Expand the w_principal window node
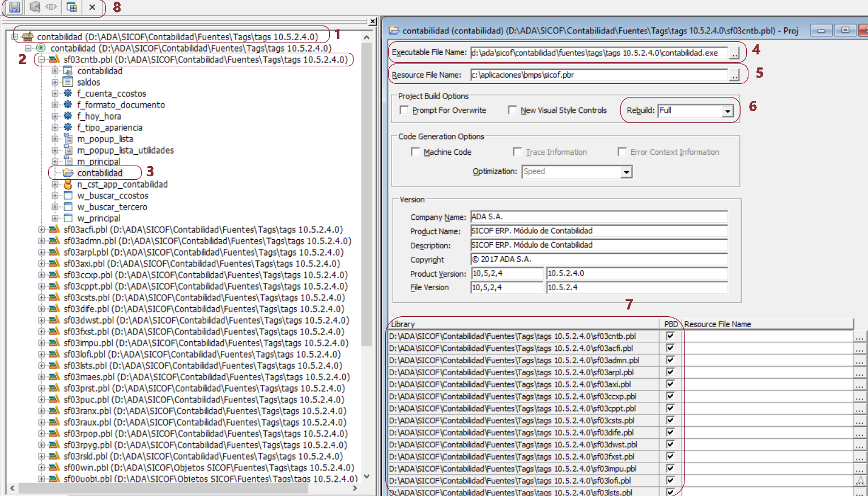 tap(55, 218)
